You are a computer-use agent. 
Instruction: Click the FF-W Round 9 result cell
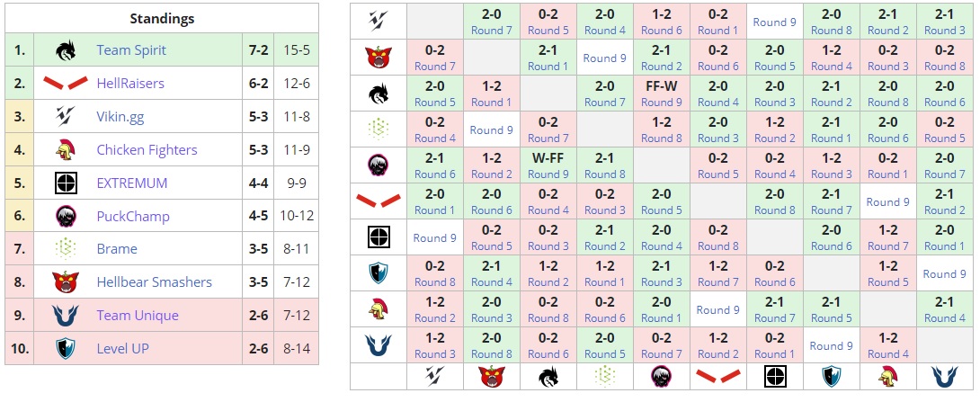pos(660,94)
